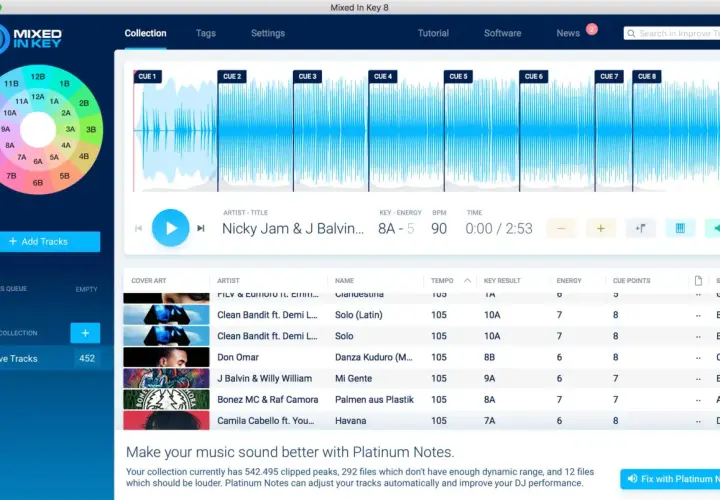The height and width of the screenshot is (500, 720).
Task: Sort by the Cue Points column header
Action: [631, 281]
